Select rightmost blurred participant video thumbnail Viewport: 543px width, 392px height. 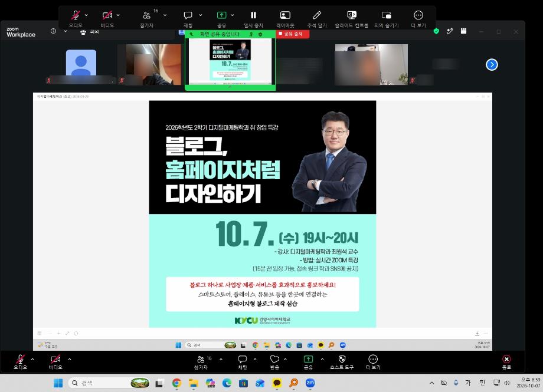point(371,64)
